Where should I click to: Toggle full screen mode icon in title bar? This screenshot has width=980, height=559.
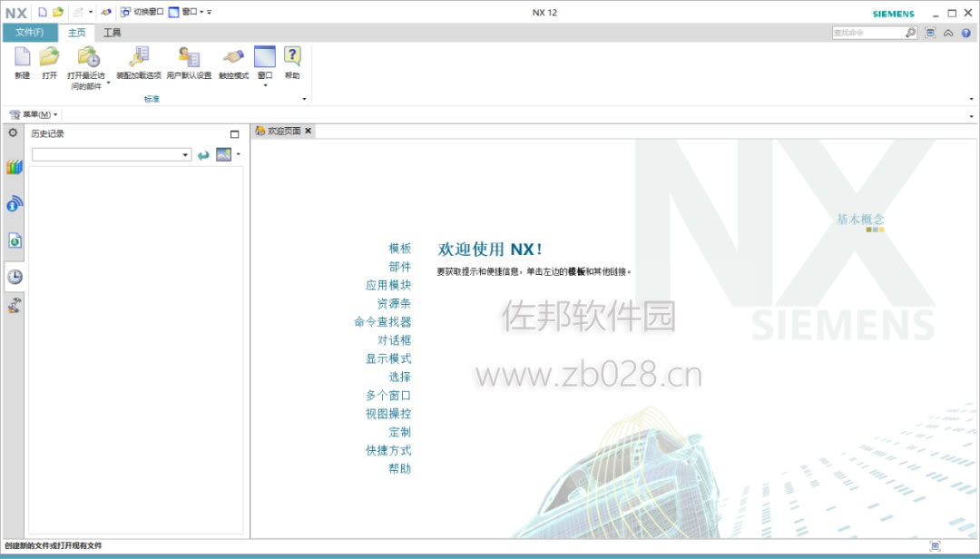[x=930, y=33]
